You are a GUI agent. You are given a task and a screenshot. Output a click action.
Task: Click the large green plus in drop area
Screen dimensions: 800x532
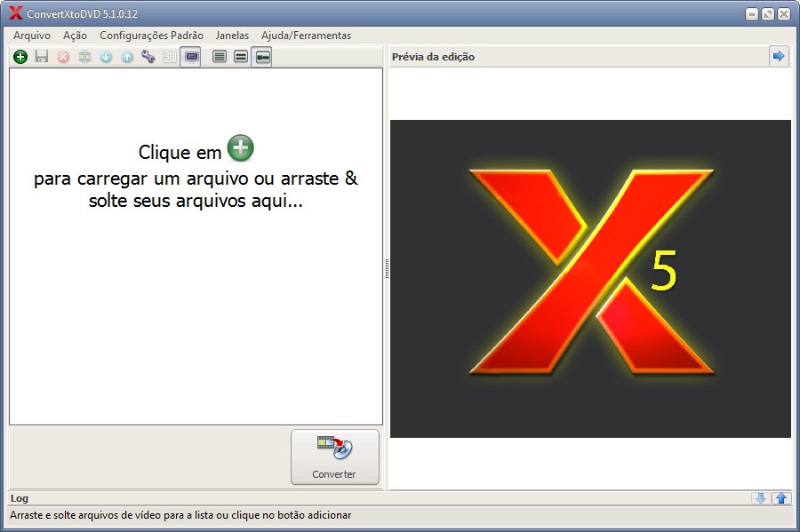coord(240,148)
